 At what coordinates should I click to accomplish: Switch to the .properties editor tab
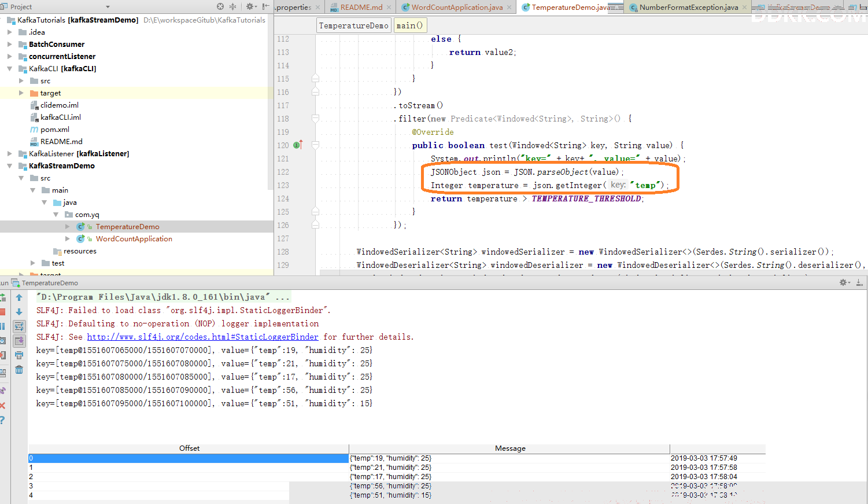(x=298, y=7)
